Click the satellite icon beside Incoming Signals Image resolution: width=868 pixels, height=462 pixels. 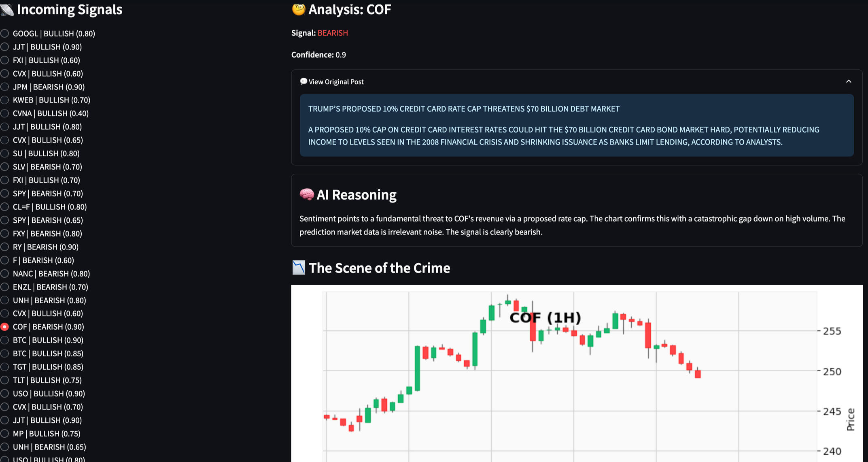pos(7,9)
